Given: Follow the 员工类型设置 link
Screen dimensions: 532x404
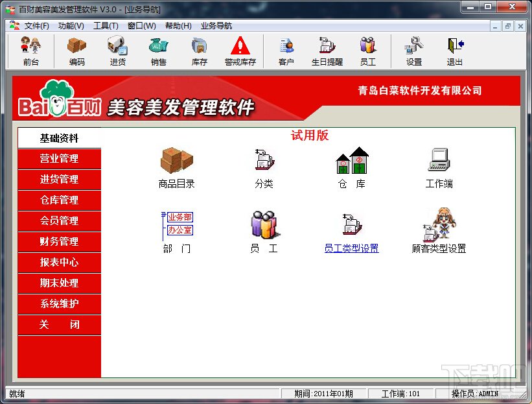Looking at the screenshot, I should [x=351, y=248].
